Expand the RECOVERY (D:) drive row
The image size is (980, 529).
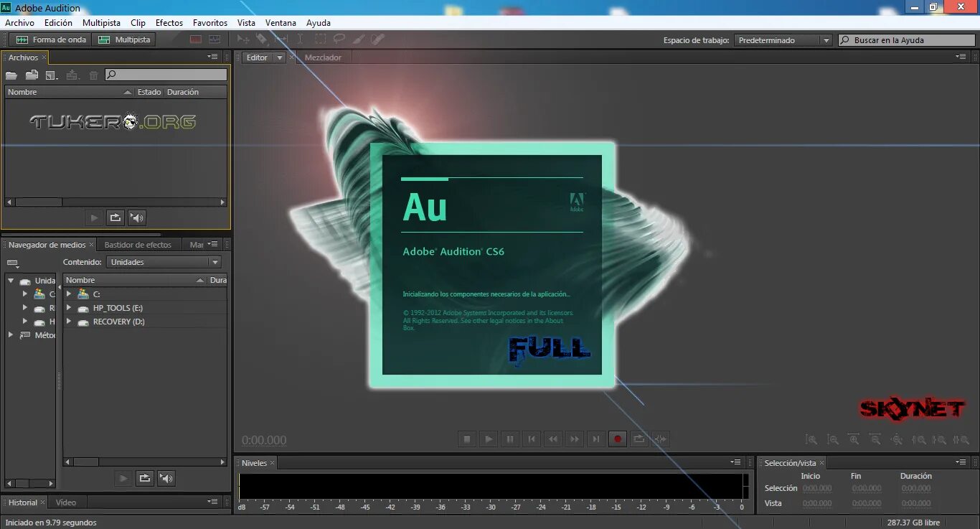pos(69,321)
